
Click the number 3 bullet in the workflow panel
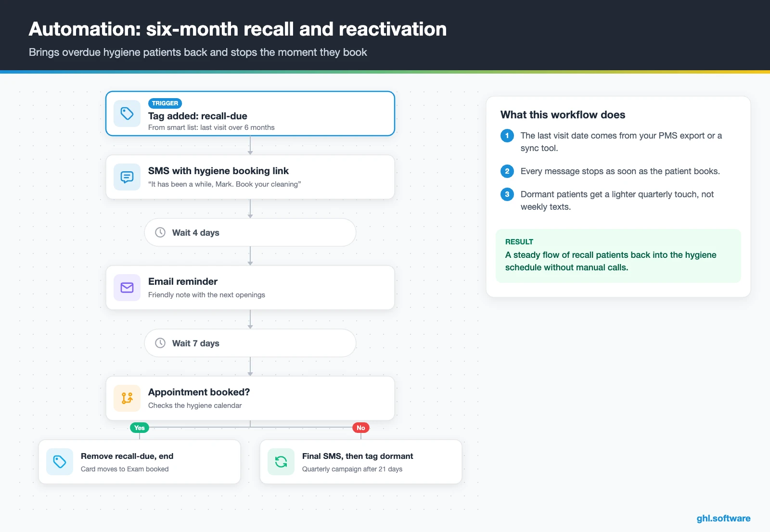coord(507,194)
